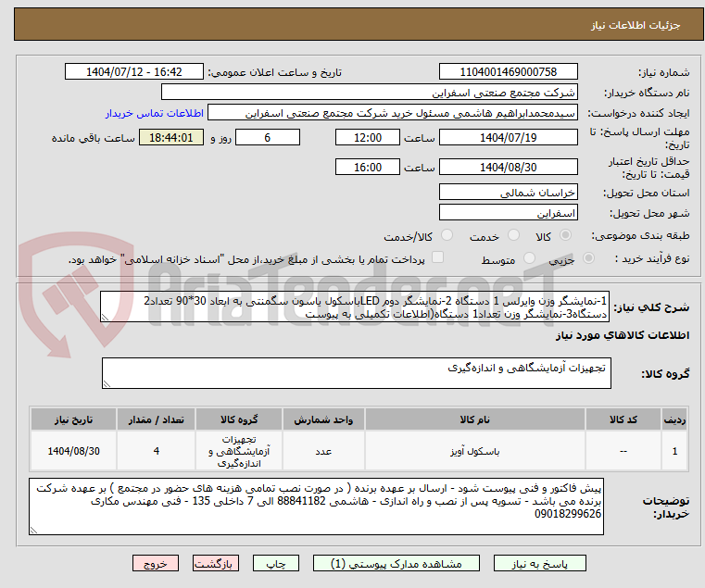
Task: Click the 'تاریخ نیاز' column header
Action: (x=73, y=419)
